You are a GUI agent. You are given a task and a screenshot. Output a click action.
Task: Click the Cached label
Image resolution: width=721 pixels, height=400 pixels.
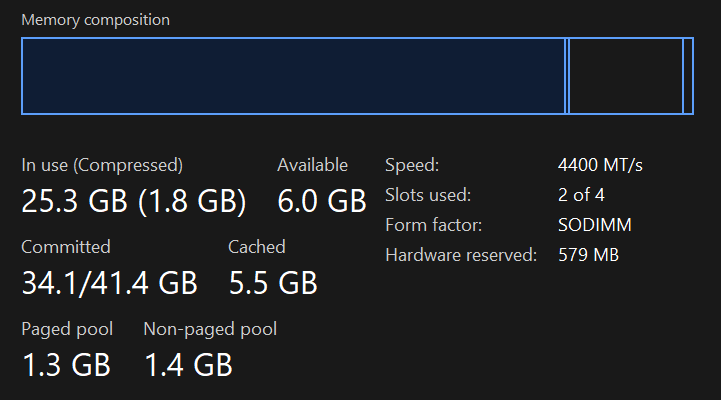point(256,247)
